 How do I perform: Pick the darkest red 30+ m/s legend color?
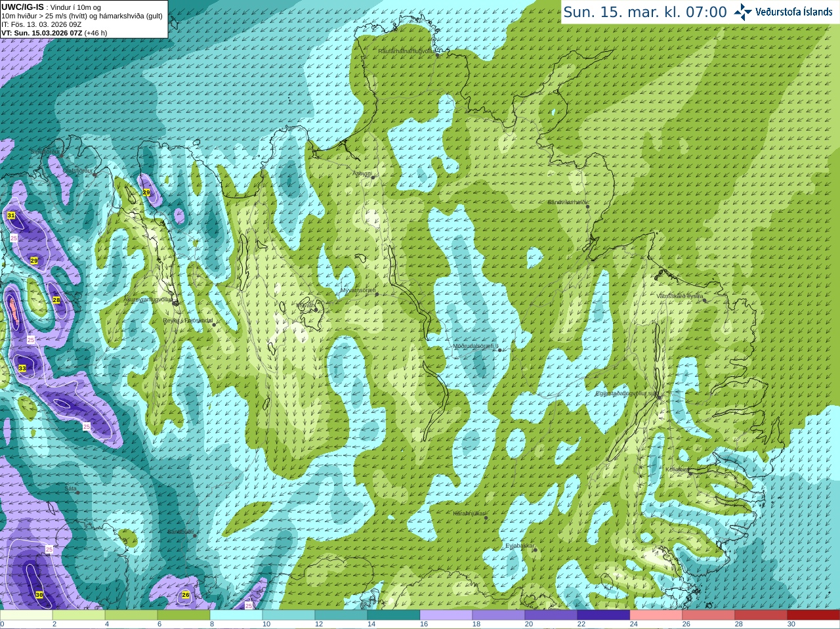[x=814, y=615]
